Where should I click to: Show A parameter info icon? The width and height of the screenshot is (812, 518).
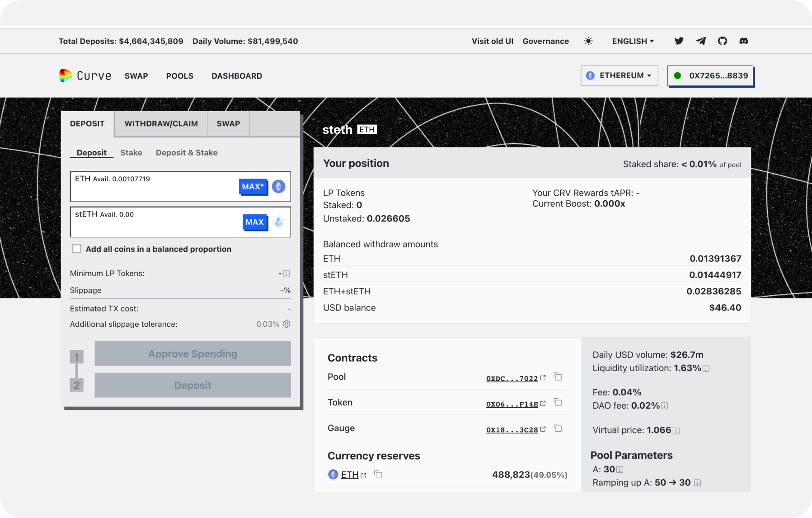click(620, 470)
